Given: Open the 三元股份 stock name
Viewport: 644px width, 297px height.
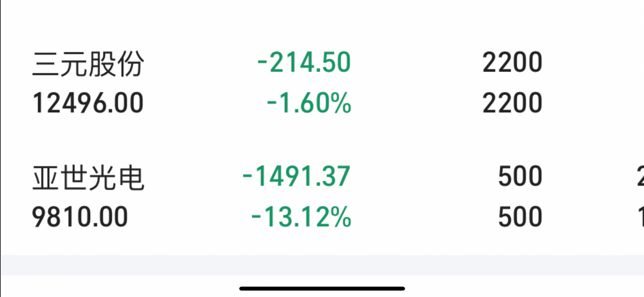Looking at the screenshot, I should coord(88,63).
